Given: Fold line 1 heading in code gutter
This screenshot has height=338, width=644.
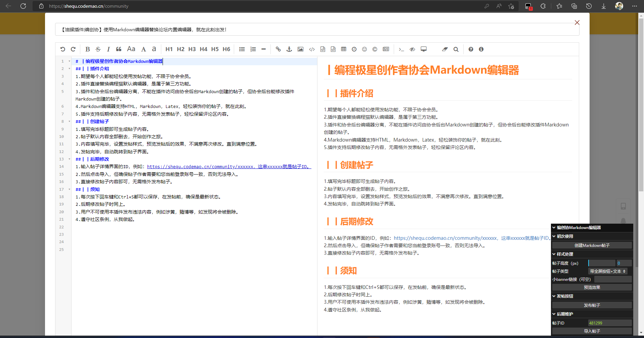Looking at the screenshot, I should [70, 61].
